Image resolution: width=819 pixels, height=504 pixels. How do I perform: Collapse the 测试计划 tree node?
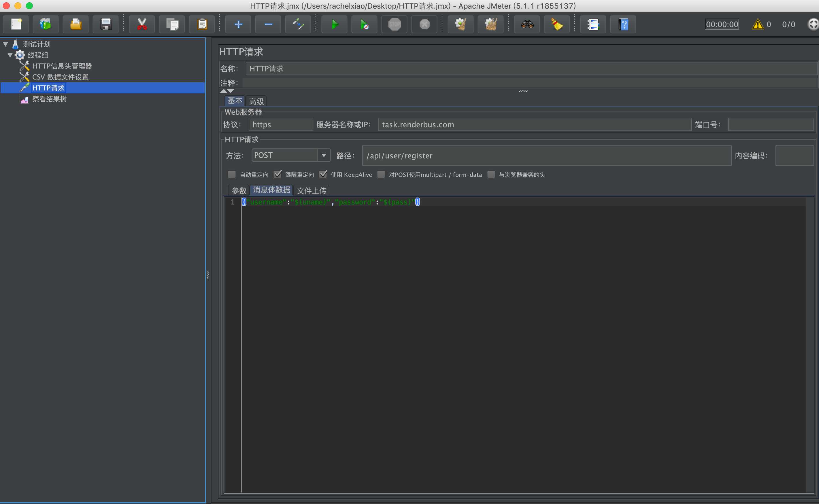(6, 44)
